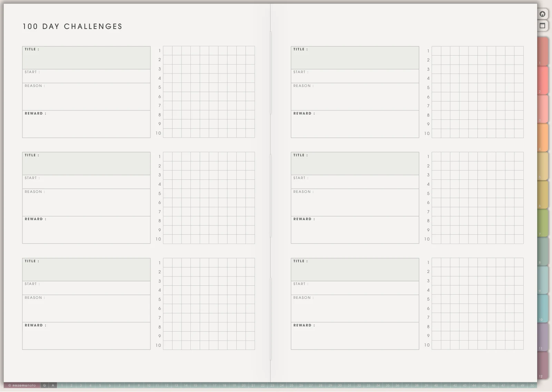
Task: Click bottom-left challenge REWARD field
Action: pos(86,336)
